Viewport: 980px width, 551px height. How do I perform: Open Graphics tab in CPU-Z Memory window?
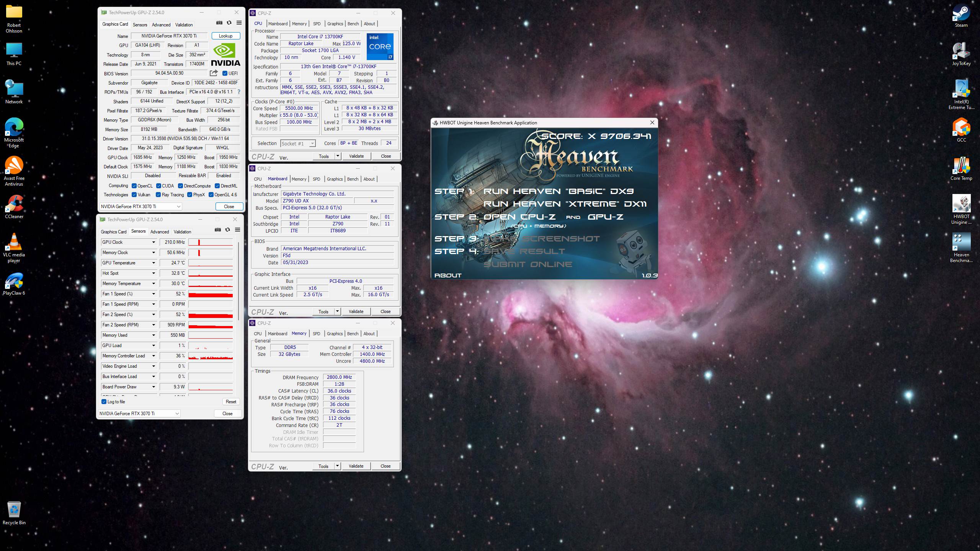[335, 334]
